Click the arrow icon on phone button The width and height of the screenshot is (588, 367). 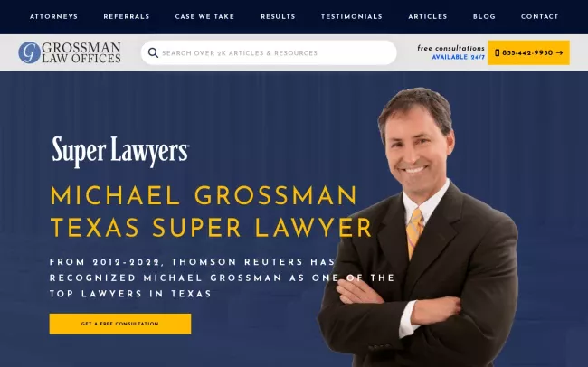click(x=559, y=52)
